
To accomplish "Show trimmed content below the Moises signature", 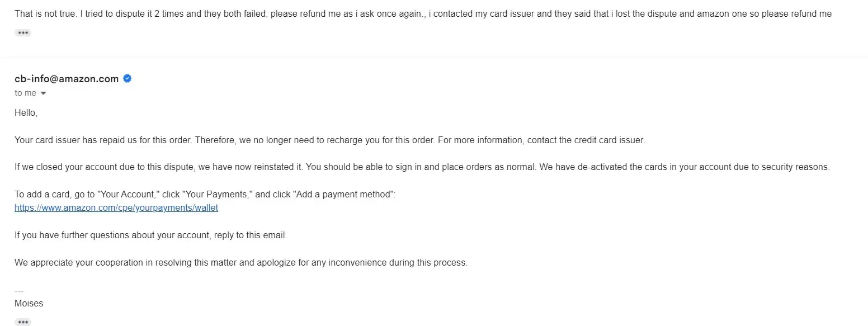I will (23, 322).
